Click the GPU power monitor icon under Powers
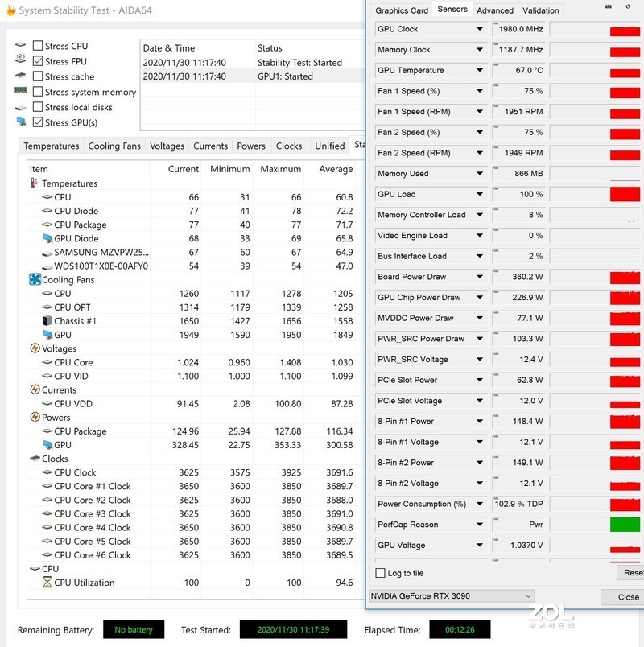644x647 pixels. pos(47,445)
